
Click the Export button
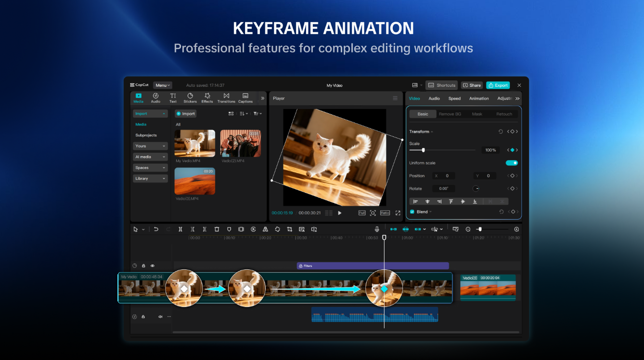click(498, 85)
